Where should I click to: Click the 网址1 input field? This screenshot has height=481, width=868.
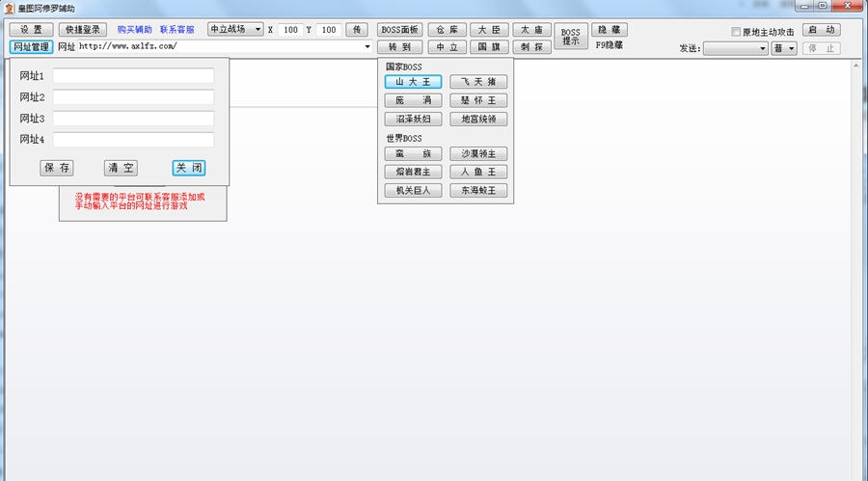[133, 76]
